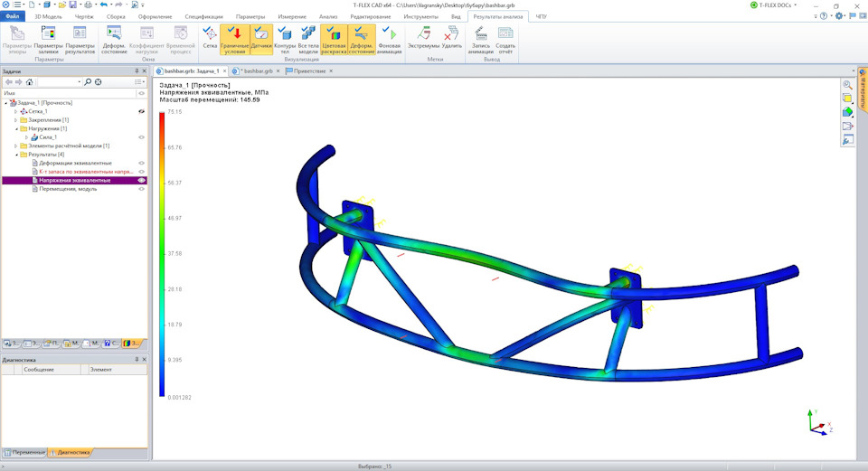Click the XYZ coordinate axes indicator
This screenshot has width=868, height=471.
[819, 423]
